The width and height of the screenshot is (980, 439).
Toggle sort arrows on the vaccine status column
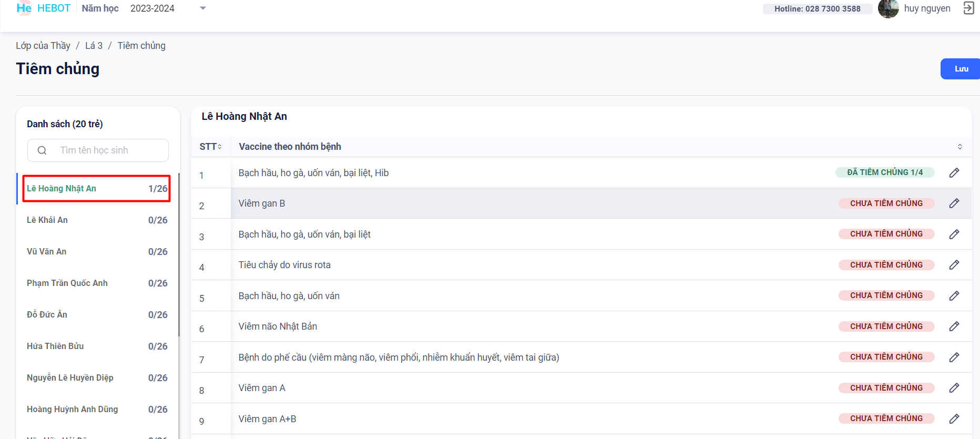click(x=959, y=147)
